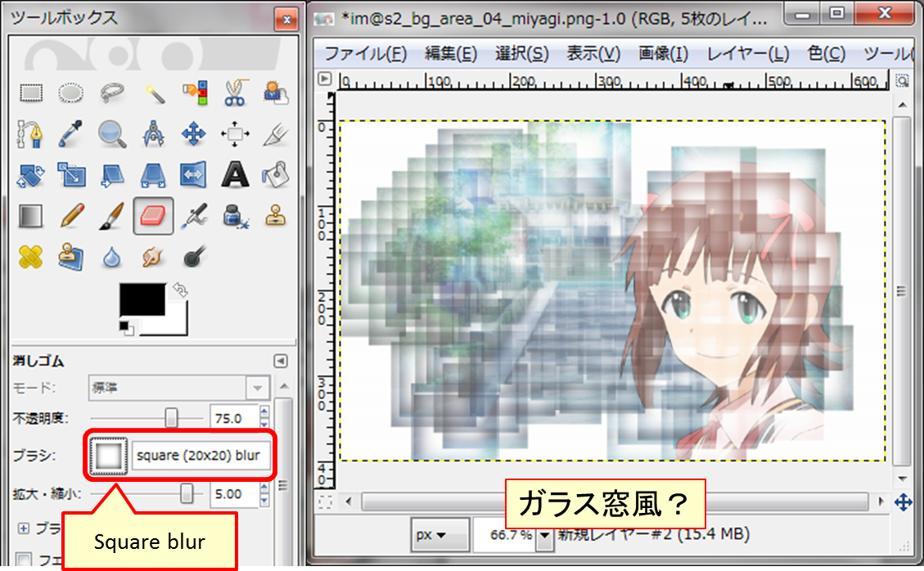Reset colors to default black and white
924x571 pixels.
(x=126, y=328)
